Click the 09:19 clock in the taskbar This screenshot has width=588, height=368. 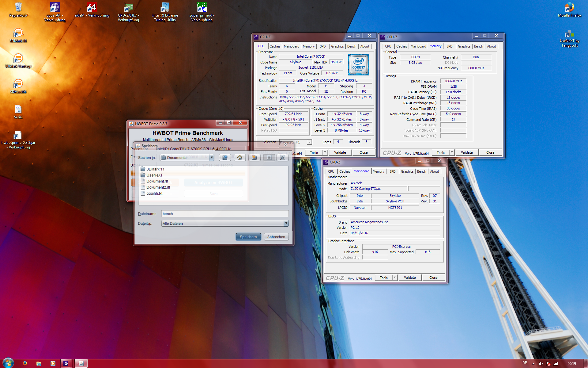click(572, 364)
